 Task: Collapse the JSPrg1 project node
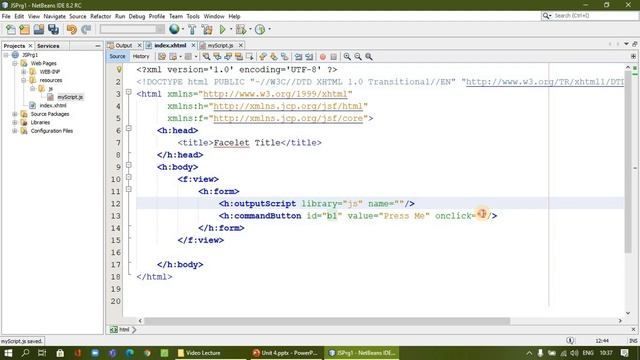[6, 55]
